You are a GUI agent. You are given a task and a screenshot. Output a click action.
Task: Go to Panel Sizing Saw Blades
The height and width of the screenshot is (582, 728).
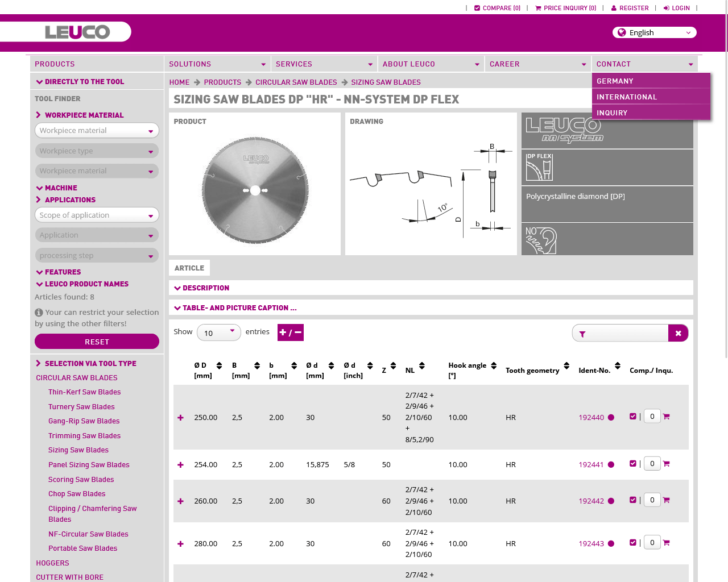pyautogui.click(x=89, y=465)
